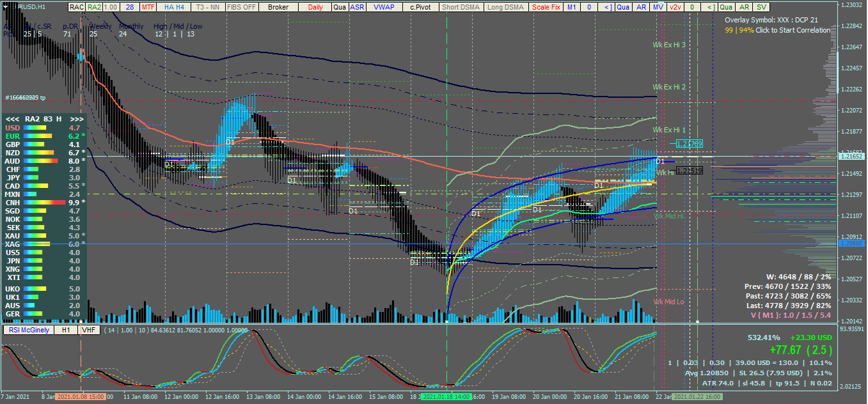Click the 1.00 value button

click(x=111, y=7)
